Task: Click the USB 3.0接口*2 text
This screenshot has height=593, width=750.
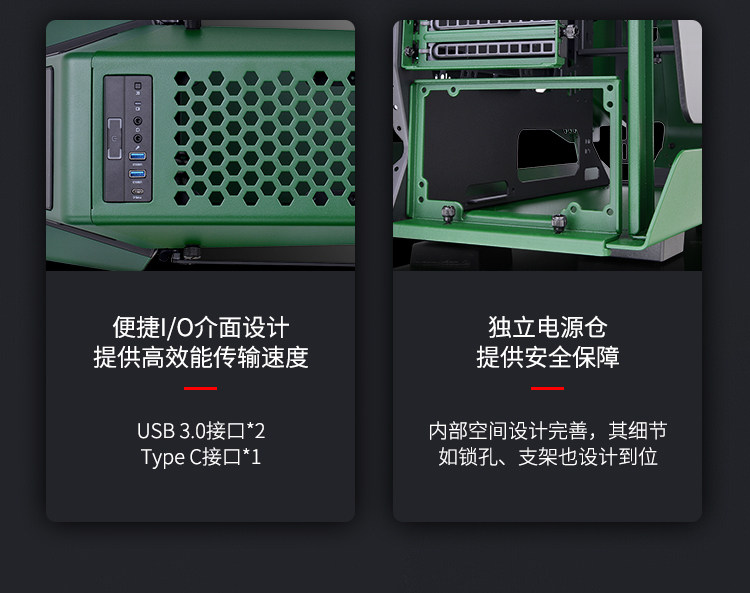Action: 201,430
